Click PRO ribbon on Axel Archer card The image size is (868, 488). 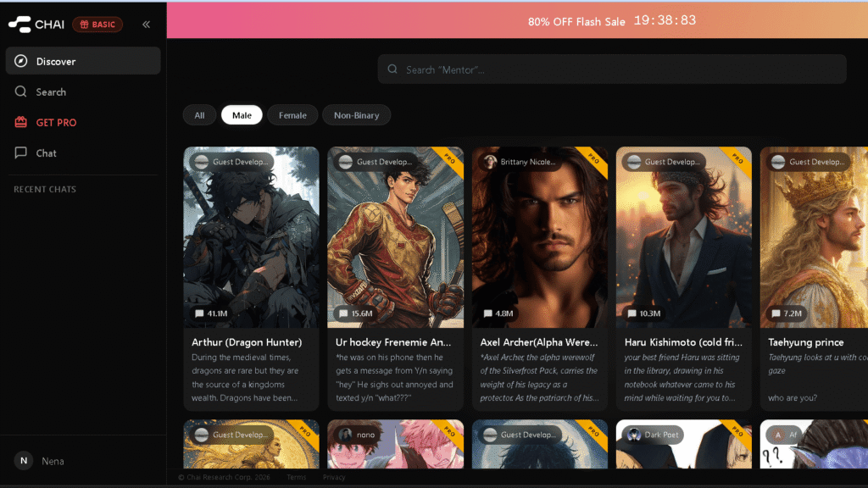tap(594, 159)
